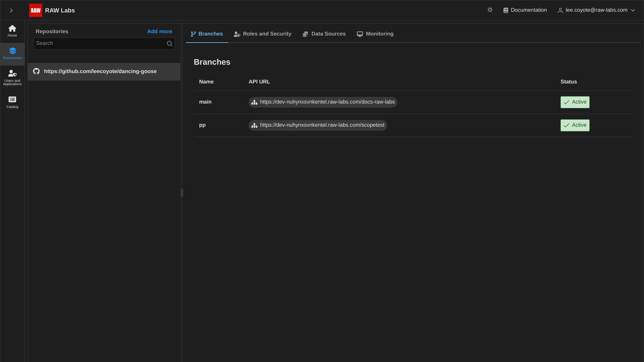Expand the sidebar with the chevron arrow

[x=11, y=10]
